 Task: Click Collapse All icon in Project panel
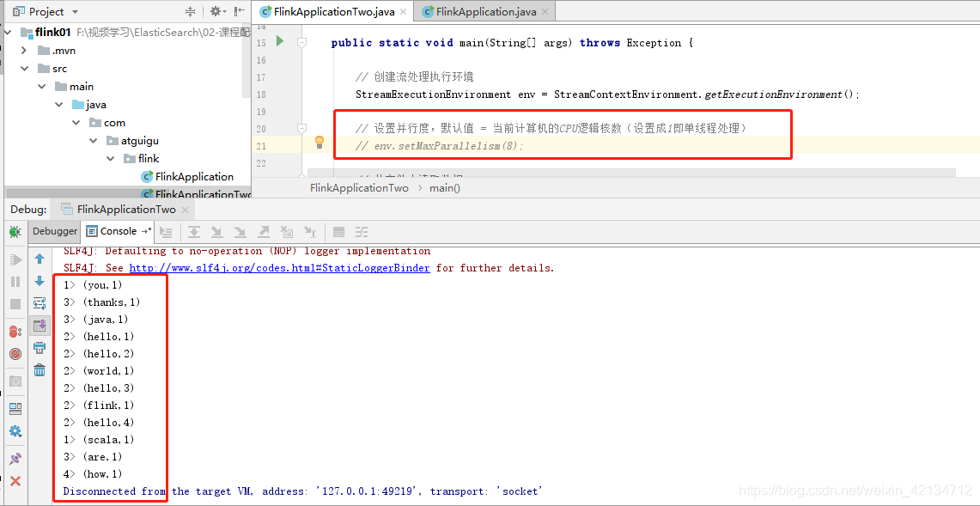[x=191, y=11]
